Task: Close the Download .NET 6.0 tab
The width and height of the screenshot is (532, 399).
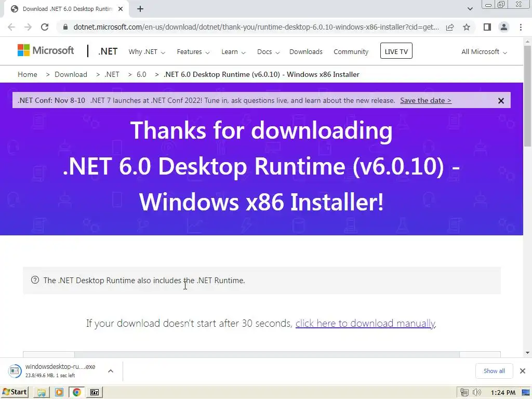Action: coord(121,9)
